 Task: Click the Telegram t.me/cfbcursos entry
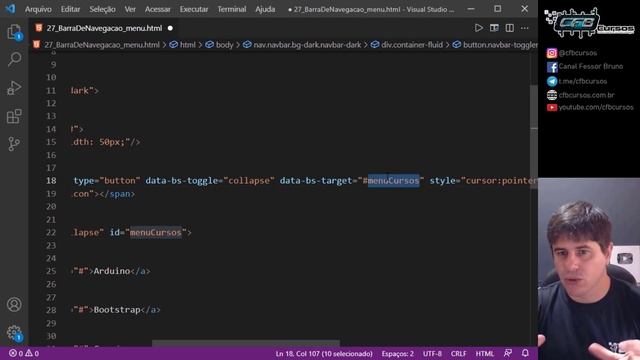[577, 81]
